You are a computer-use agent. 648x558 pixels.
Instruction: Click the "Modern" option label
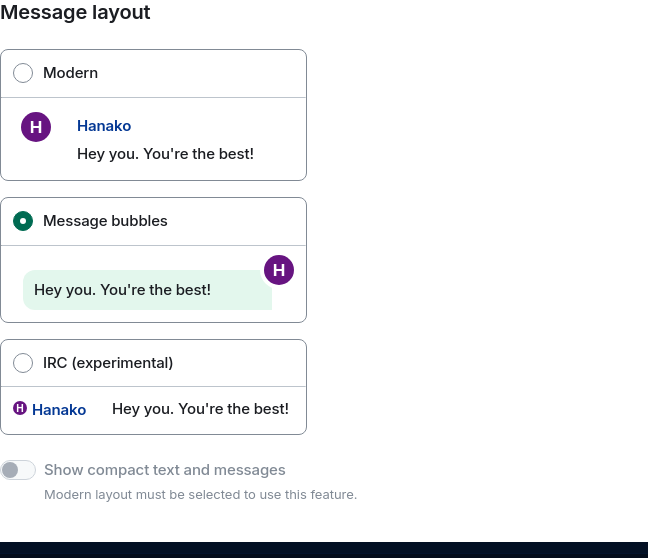coord(70,73)
